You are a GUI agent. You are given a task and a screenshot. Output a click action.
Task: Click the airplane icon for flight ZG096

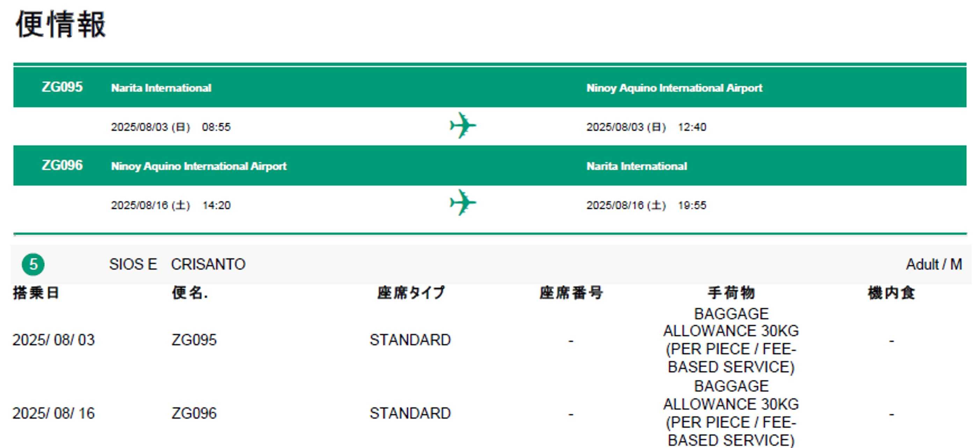point(462,203)
